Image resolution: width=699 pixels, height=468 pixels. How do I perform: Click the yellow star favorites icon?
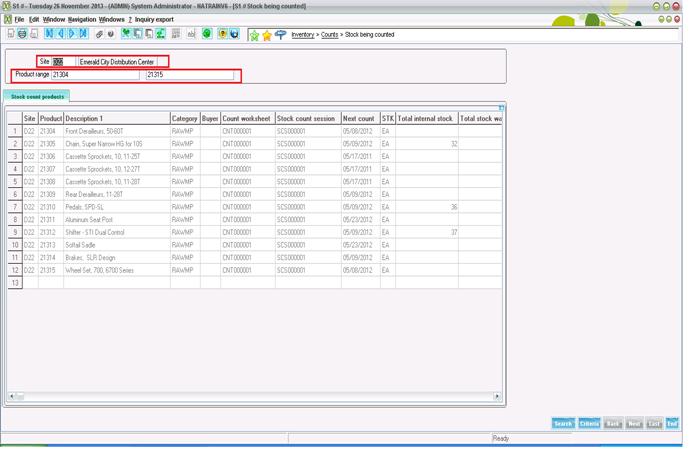tap(267, 35)
